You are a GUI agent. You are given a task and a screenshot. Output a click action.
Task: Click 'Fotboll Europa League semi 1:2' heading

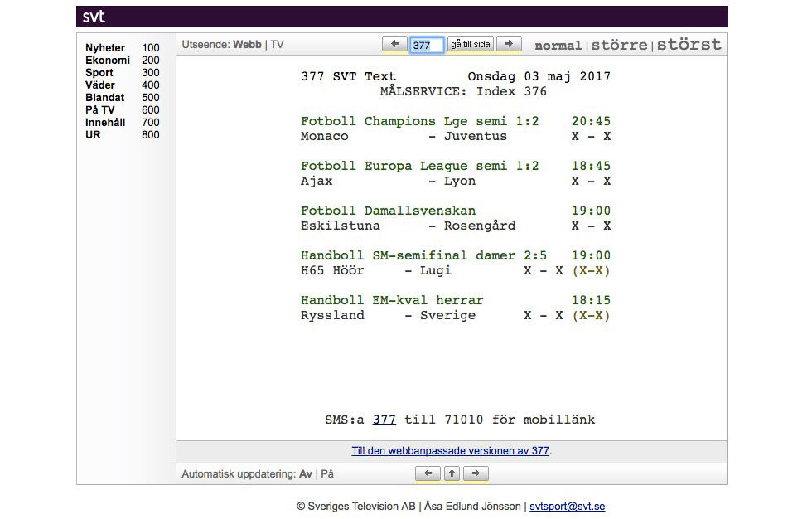coord(420,166)
